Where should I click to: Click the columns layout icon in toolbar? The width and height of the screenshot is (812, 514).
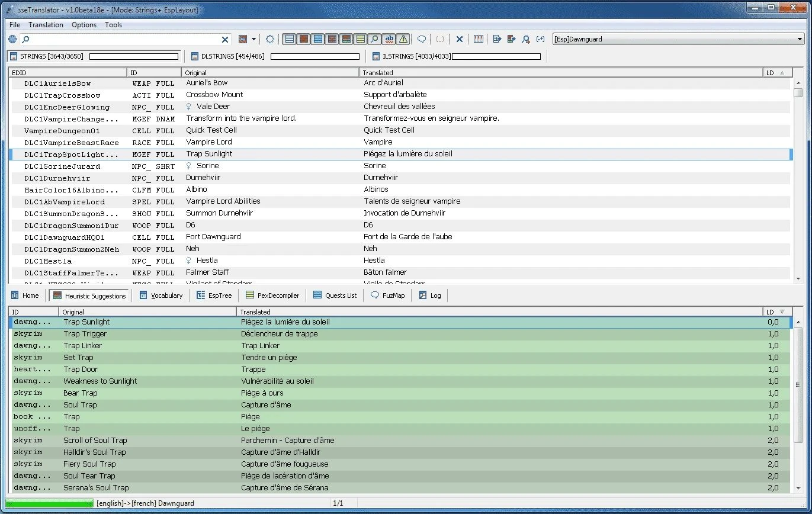[479, 39]
